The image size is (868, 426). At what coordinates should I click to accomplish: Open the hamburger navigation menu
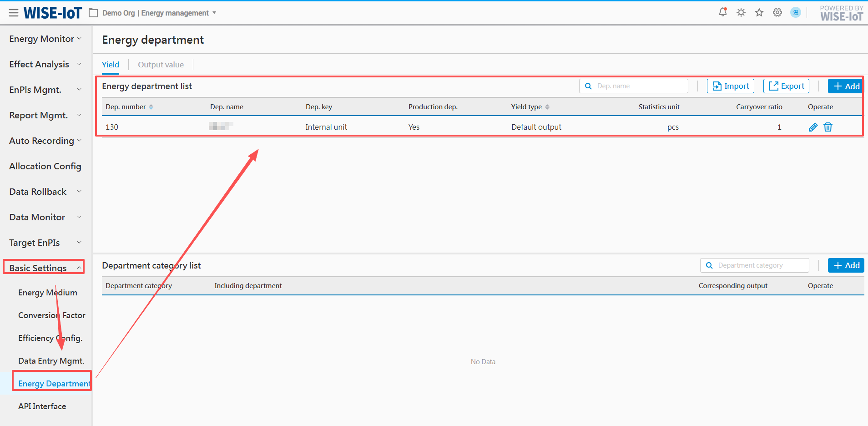tap(14, 13)
